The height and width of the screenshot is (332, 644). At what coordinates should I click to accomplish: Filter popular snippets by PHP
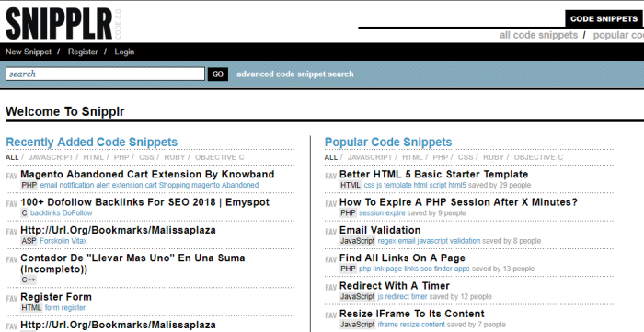441,157
